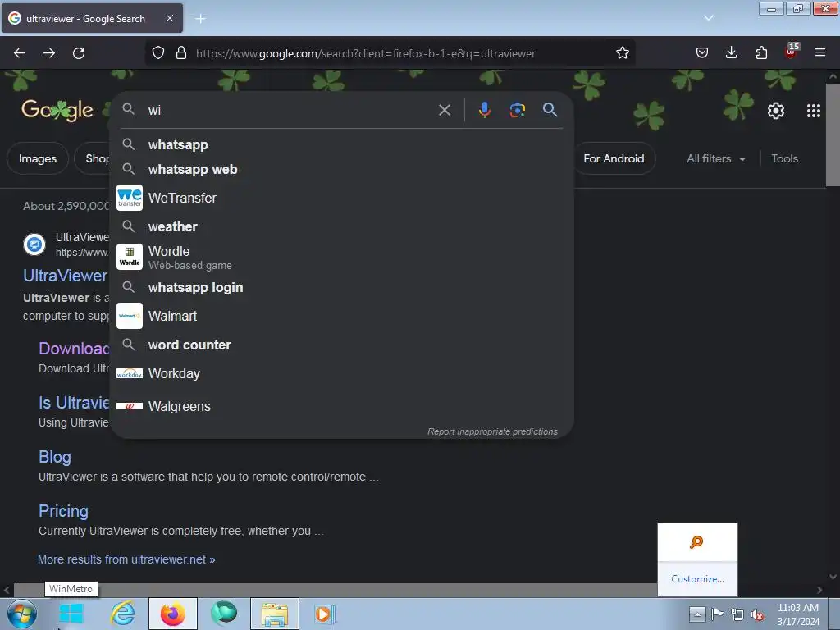Open Action Center flag icon
Screen dimensions: 840x630
point(717,614)
